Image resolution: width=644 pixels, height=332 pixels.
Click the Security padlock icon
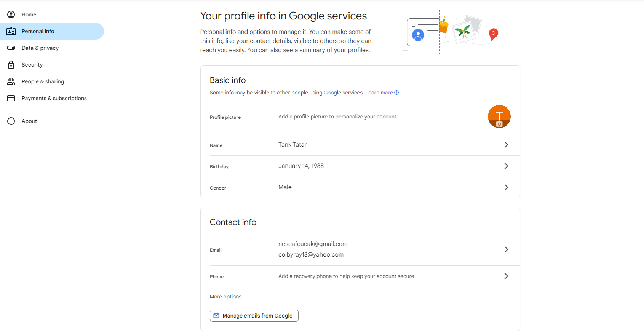[x=11, y=65]
